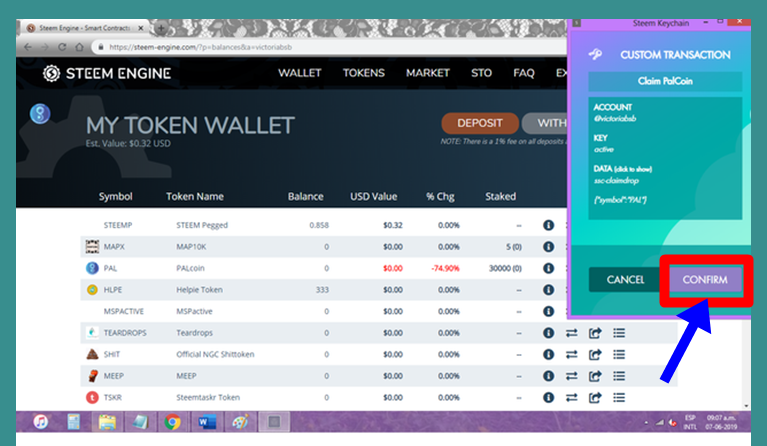Click exchange arrows icon in SHIT row
767x446 pixels.
(571, 355)
